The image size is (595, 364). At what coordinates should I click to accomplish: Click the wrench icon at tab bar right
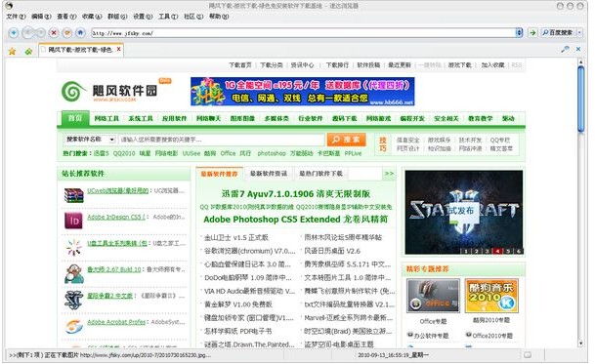click(x=565, y=49)
